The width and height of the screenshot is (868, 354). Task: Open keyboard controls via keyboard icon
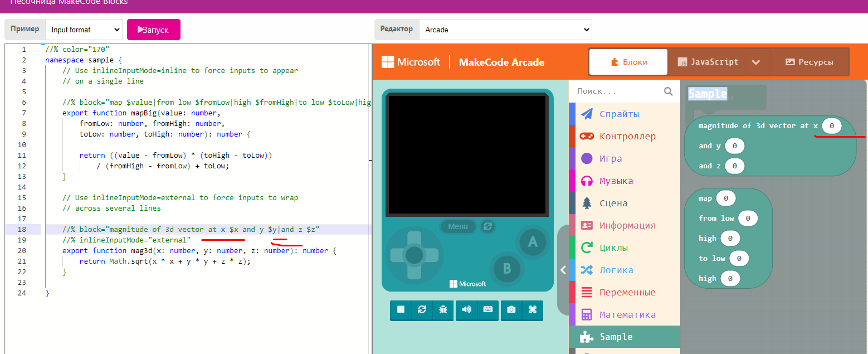(x=487, y=309)
